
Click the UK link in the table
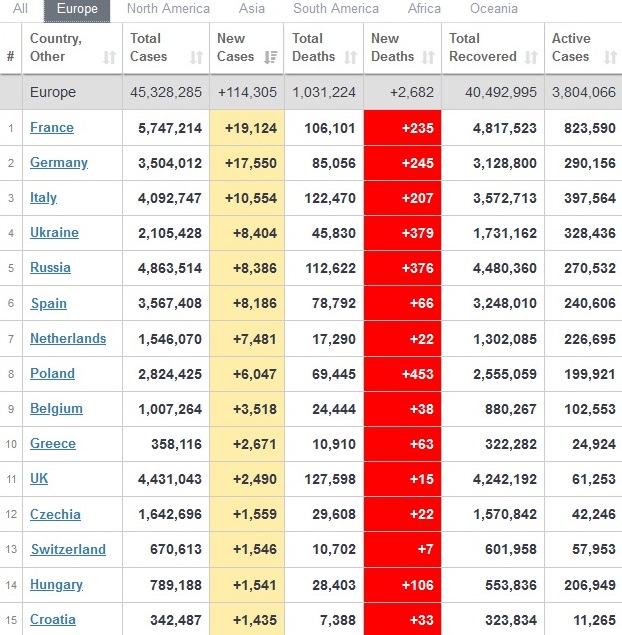tap(39, 479)
